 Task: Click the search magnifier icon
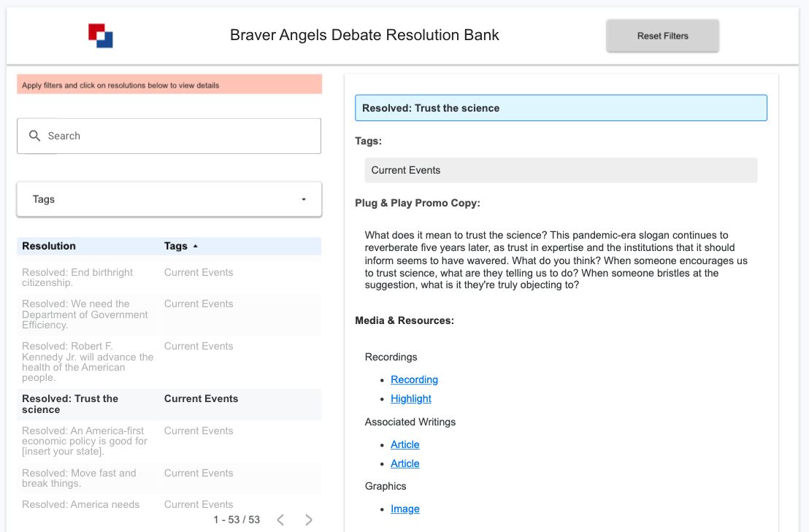pos(34,136)
